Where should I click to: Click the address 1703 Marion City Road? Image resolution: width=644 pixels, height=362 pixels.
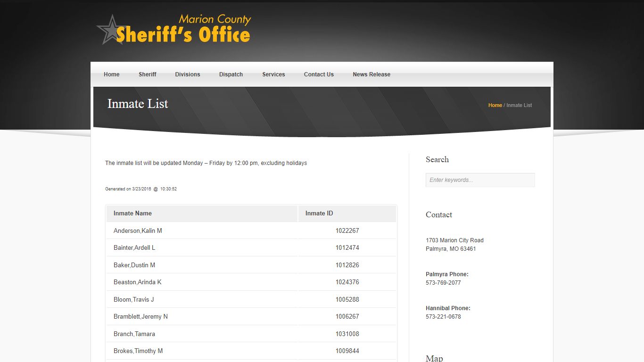point(454,240)
